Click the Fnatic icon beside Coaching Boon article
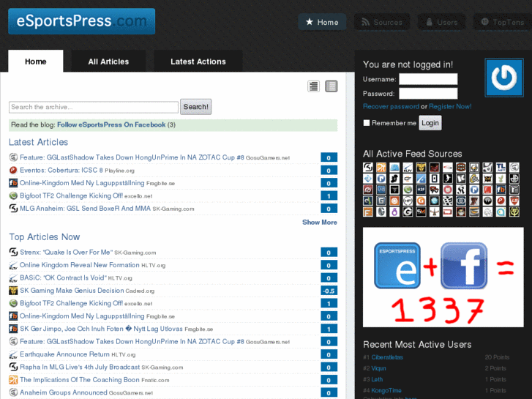Image resolution: width=532 pixels, height=399 pixels. [13, 380]
